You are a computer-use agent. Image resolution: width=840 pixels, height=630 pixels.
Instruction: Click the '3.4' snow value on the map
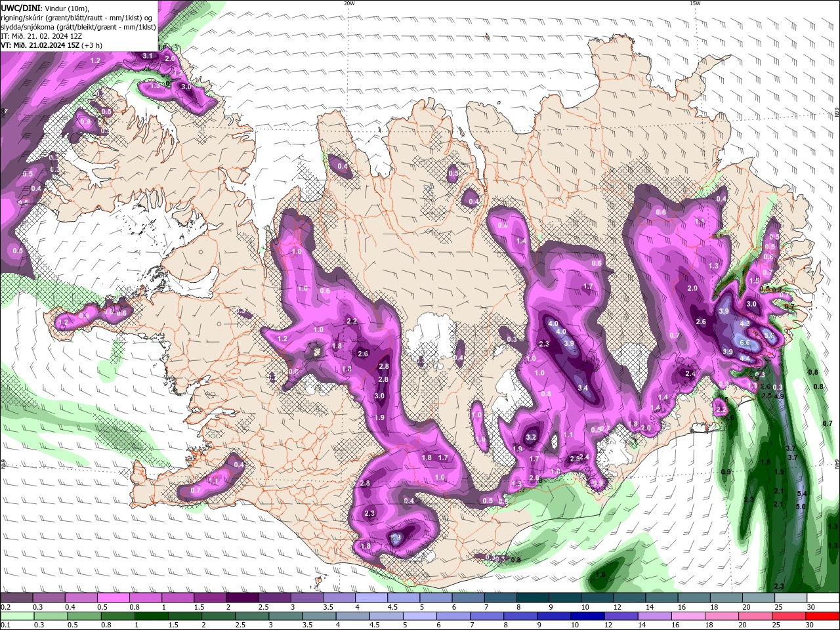583,388
